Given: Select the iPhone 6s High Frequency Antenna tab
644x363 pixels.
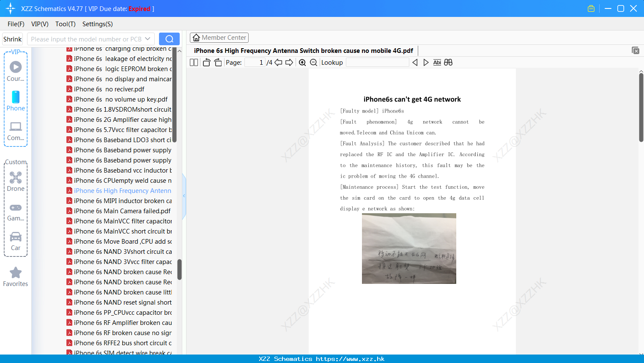Looking at the screenshot, I should pyautogui.click(x=304, y=51).
